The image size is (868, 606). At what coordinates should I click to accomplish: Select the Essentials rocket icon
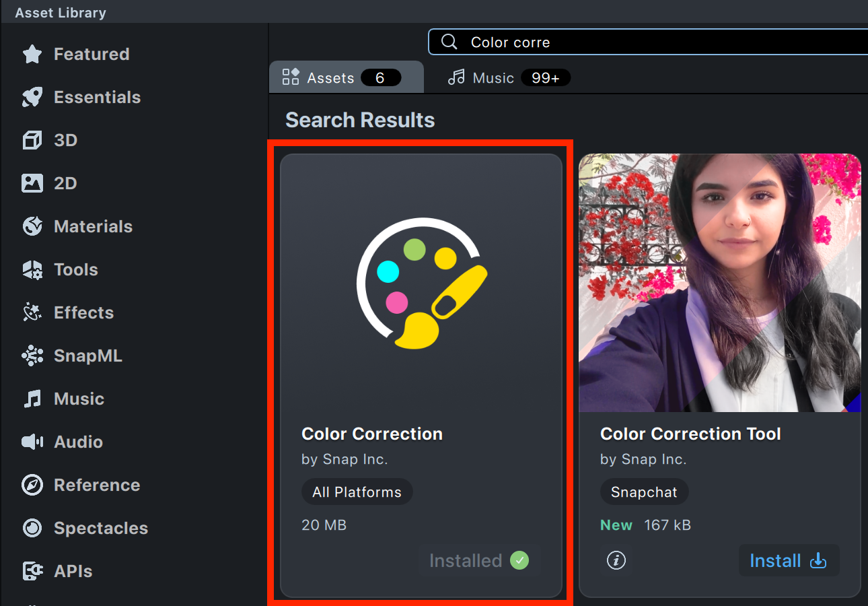click(32, 98)
